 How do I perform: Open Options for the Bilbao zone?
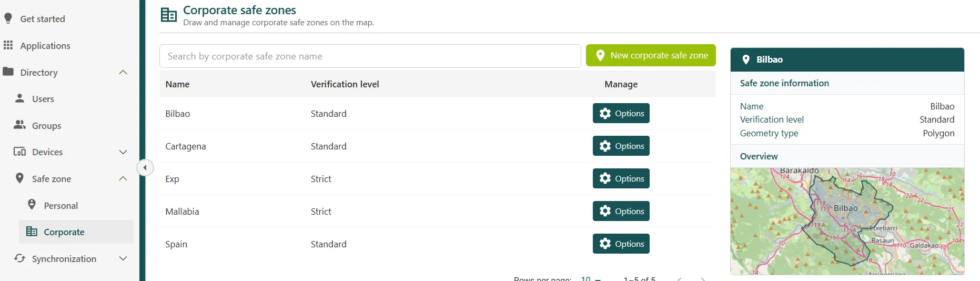[621, 113]
